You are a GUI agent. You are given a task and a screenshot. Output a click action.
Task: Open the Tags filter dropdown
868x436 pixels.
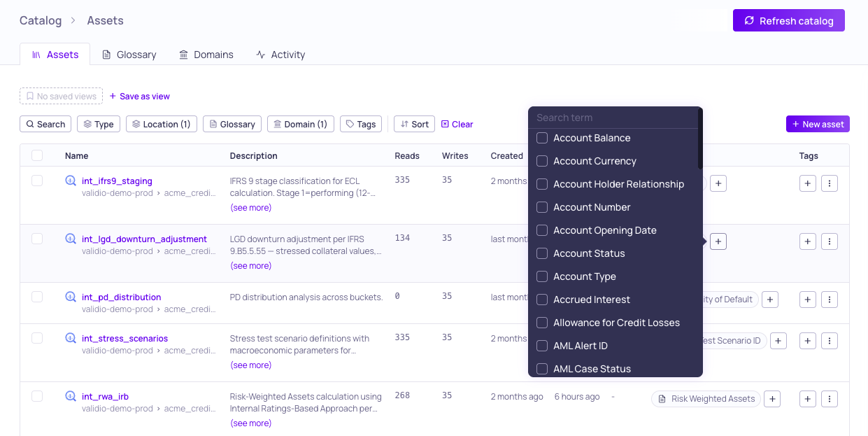point(361,124)
